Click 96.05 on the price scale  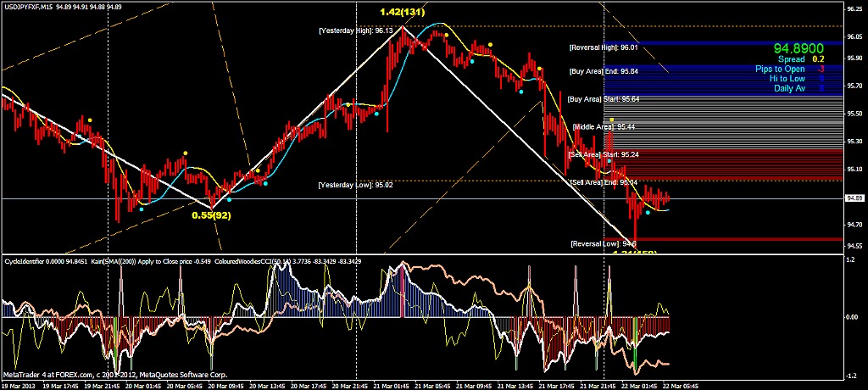click(854, 36)
